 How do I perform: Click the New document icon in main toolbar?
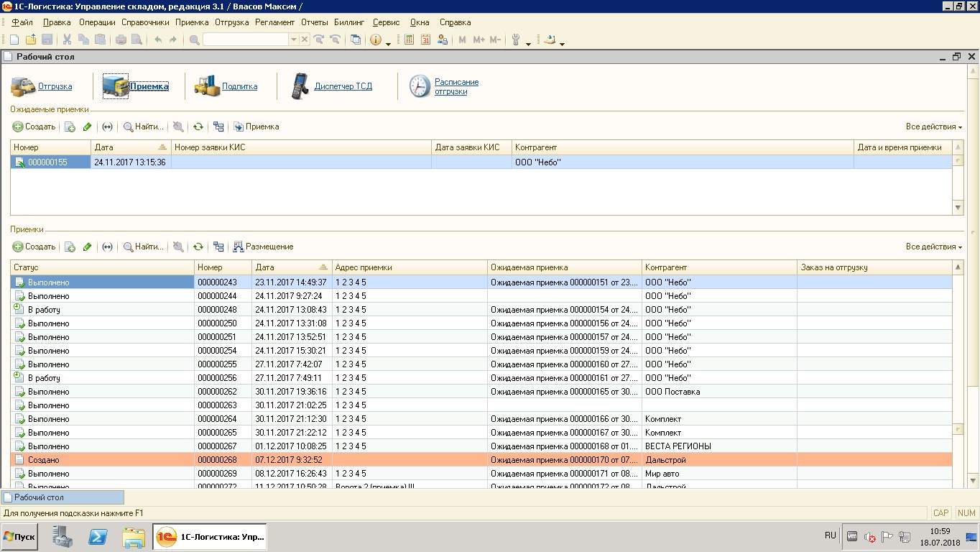pos(14,40)
